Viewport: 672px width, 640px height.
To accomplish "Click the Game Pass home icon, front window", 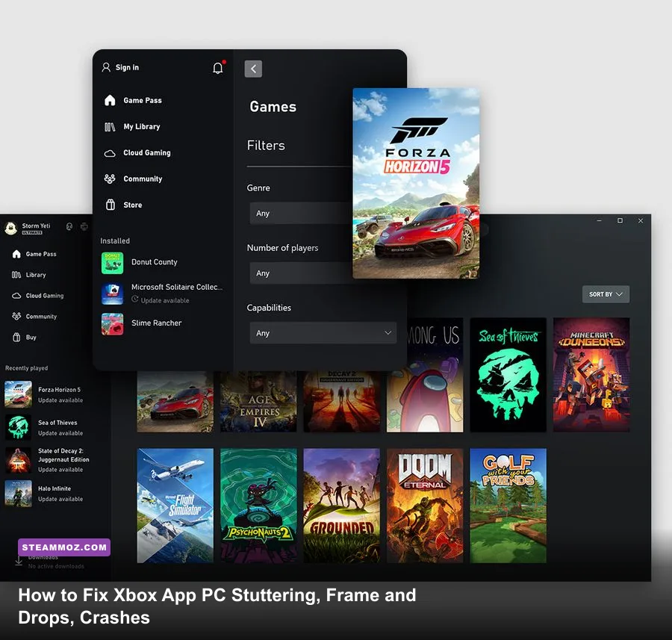I will [110, 100].
